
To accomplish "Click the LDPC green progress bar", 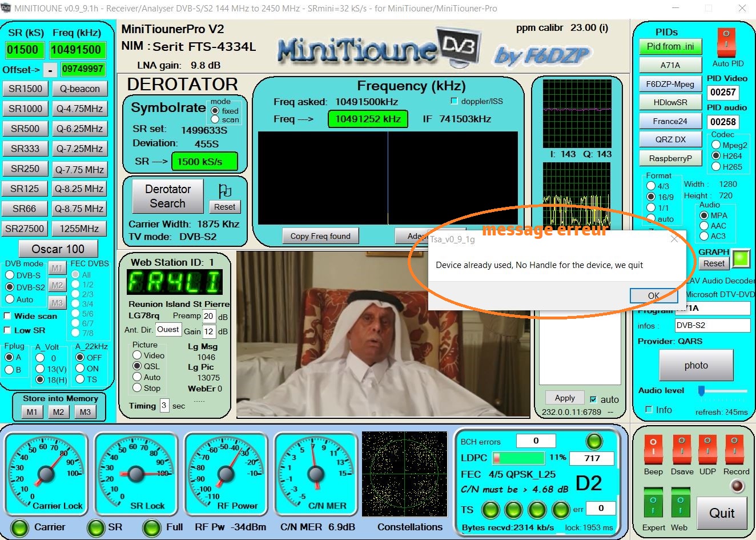I will tap(518, 458).
